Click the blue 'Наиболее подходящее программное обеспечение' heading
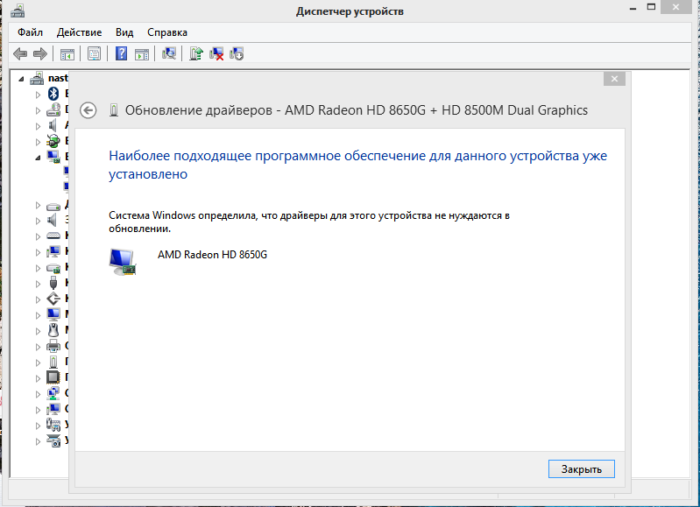This screenshot has width=700, height=507. (358, 165)
